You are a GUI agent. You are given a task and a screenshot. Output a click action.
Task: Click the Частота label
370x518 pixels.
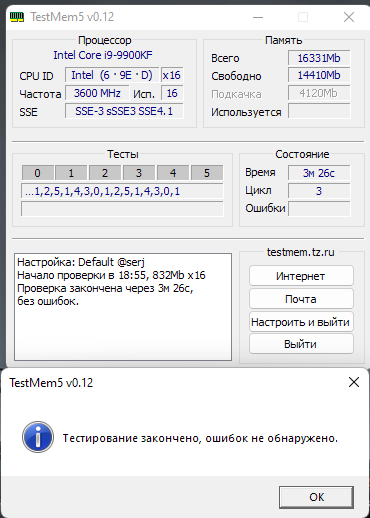40,94
